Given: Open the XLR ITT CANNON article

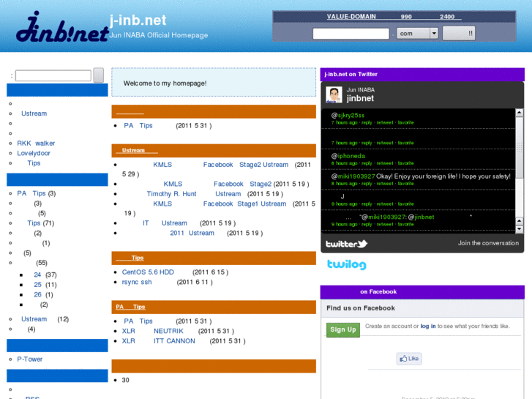Looking at the screenshot, I should [159, 341].
